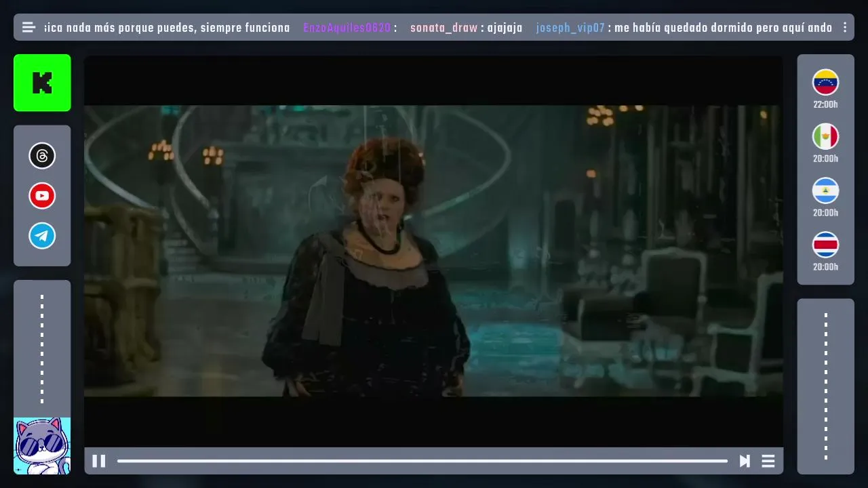Click the dotted line in left panel
Viewport: 868px width, 488px height.
42,349
